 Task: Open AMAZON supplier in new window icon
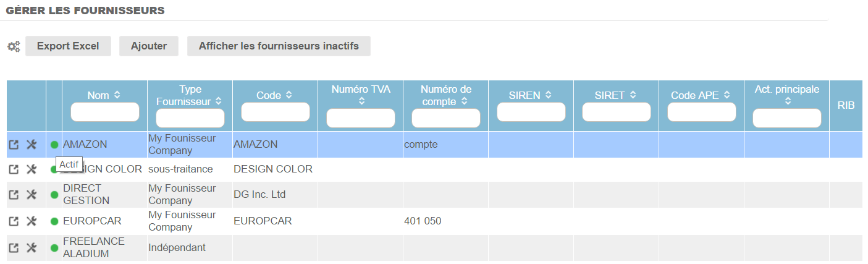(14, 145)
